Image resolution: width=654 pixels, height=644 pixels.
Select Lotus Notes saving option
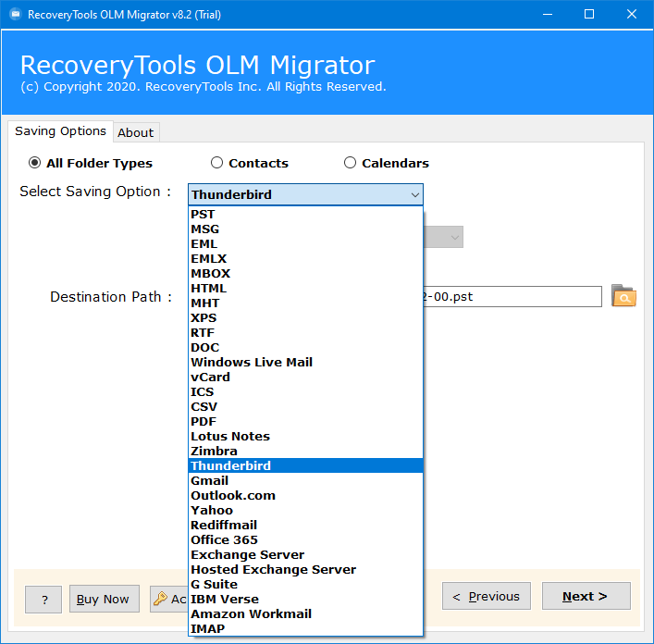click(x=305, y=437)
